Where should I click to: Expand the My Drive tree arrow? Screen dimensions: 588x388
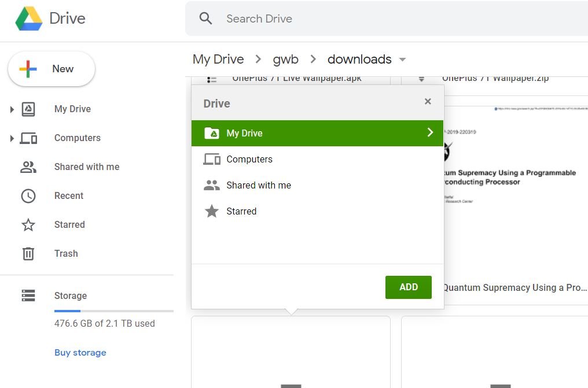click(x=12, y=109)
